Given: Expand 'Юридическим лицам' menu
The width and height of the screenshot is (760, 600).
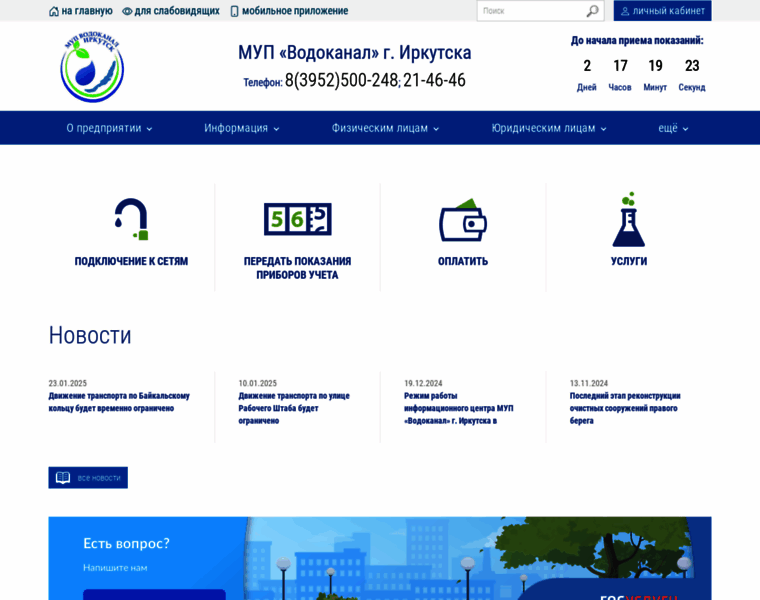Looking at the screenshot, I should tap(549, 128).
